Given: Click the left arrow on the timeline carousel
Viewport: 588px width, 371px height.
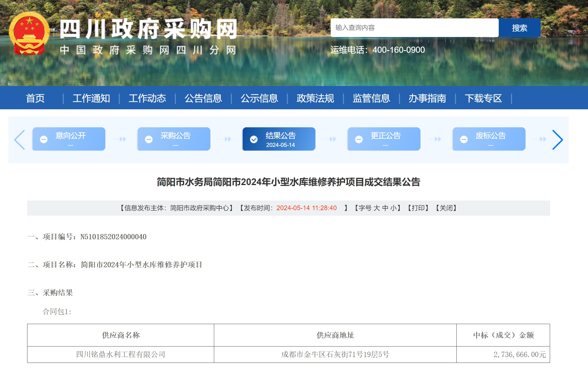Looking at the screenshot, I should click(20, 140).
